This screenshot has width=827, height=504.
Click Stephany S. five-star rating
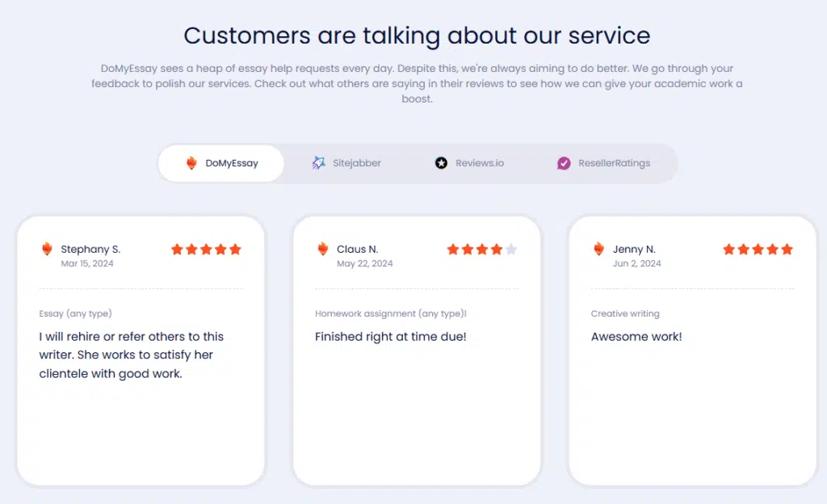coord(206,250)
